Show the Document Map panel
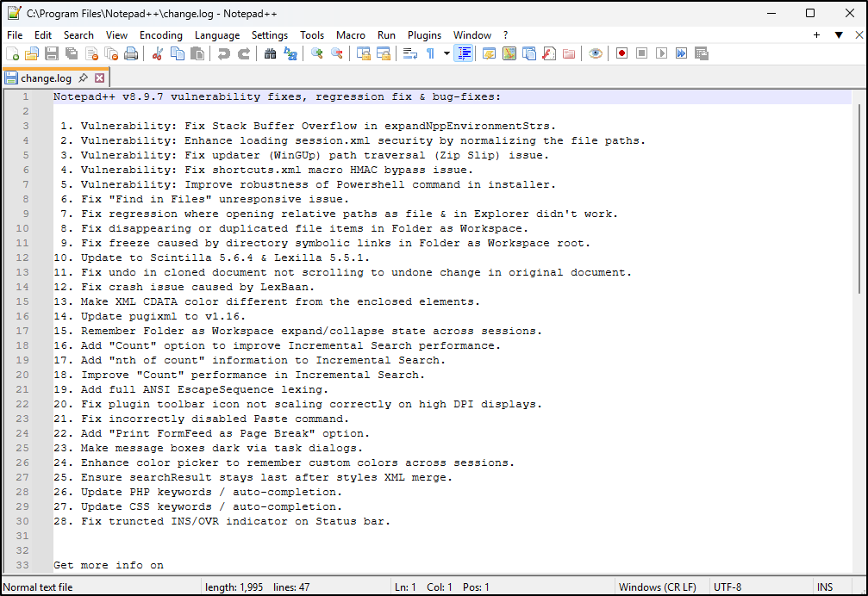The height and width of the screenshot is (596, 868). pos(509,53)
